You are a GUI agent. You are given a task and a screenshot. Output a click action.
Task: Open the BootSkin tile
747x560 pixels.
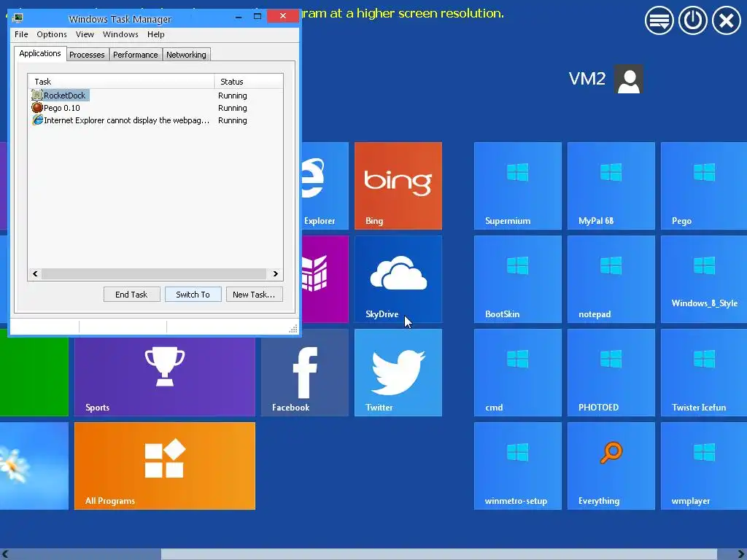tap(517, 279)
